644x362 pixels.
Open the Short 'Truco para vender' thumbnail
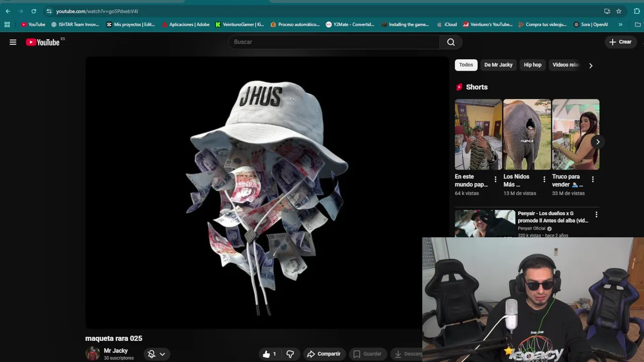[576, 134]
